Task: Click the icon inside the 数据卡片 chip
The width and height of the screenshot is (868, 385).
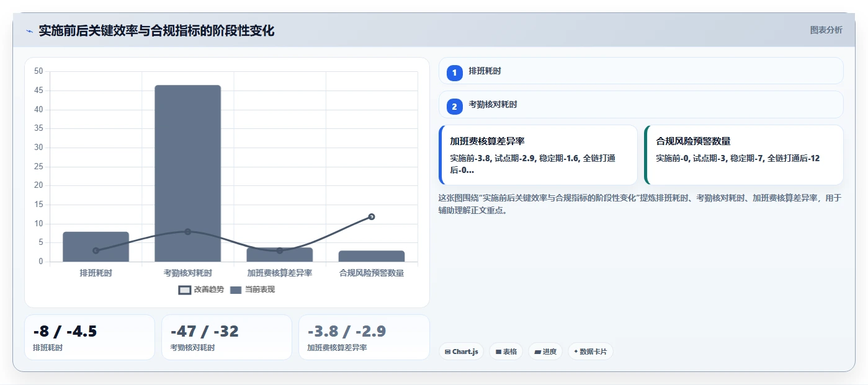Action: 576,352
